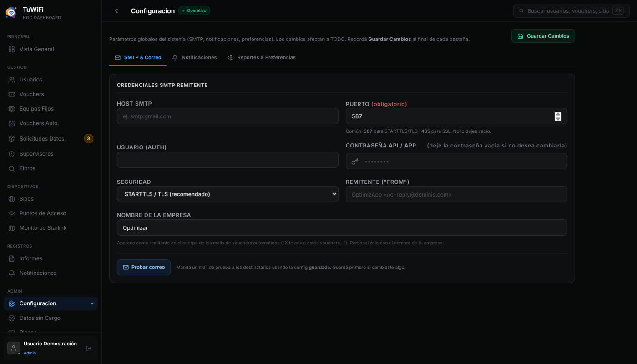Screen dimensions: 637x364
Task: Open the Usuarios menu item
Action: tap(51, 80)
